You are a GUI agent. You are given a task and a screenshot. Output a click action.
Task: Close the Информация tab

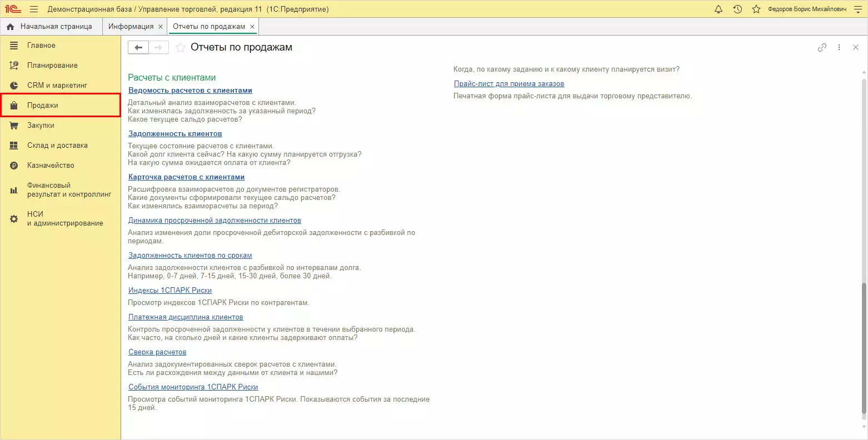[161, 27]
